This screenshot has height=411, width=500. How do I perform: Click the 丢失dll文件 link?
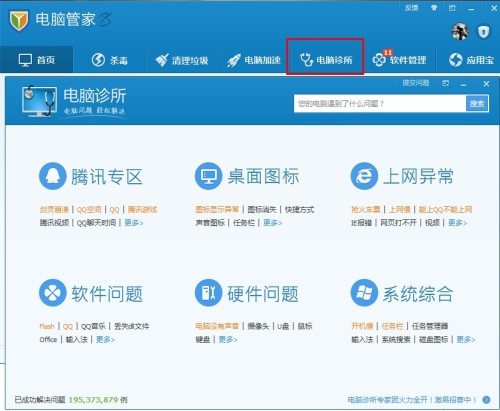click(x=131, y=326)
